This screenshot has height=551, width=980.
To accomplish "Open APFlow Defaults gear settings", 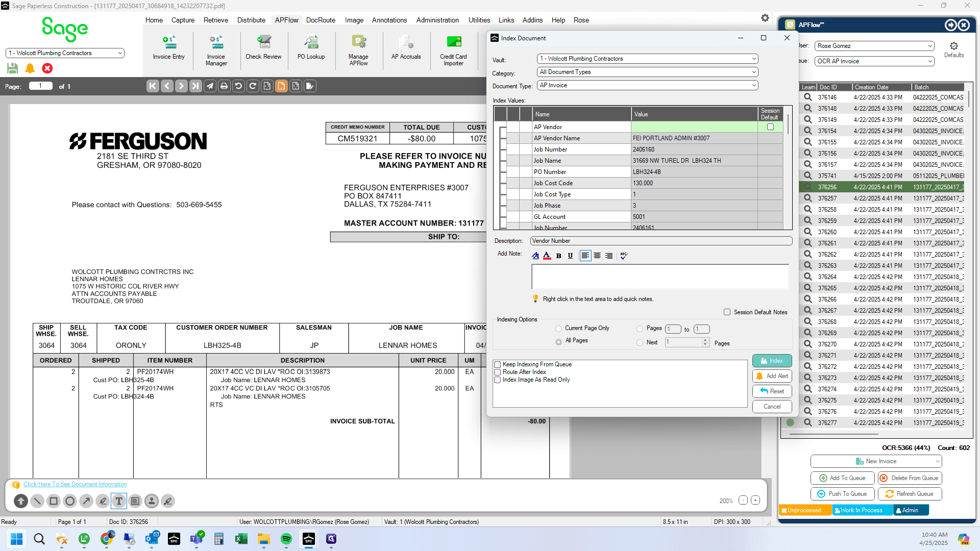I will coord(953,49).
